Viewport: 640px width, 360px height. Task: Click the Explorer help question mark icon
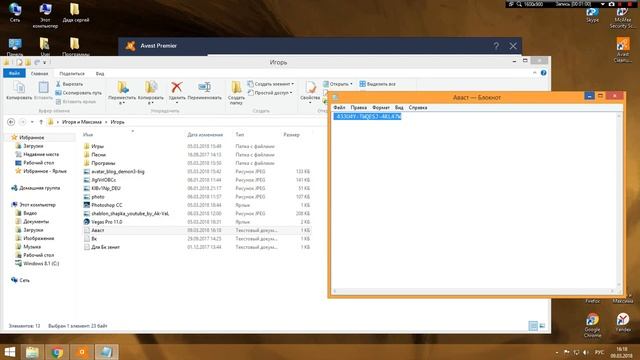pyautogui.click(x=543, y=73)
